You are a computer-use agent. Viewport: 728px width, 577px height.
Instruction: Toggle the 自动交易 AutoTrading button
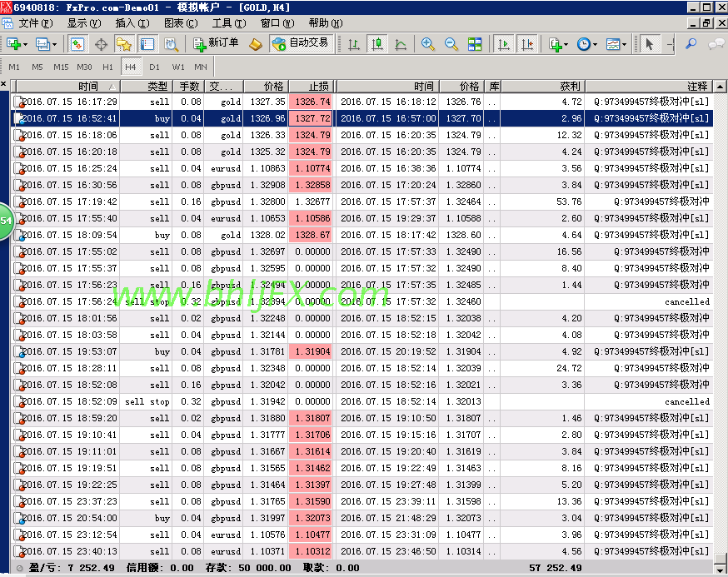click(x=301, y=43)
